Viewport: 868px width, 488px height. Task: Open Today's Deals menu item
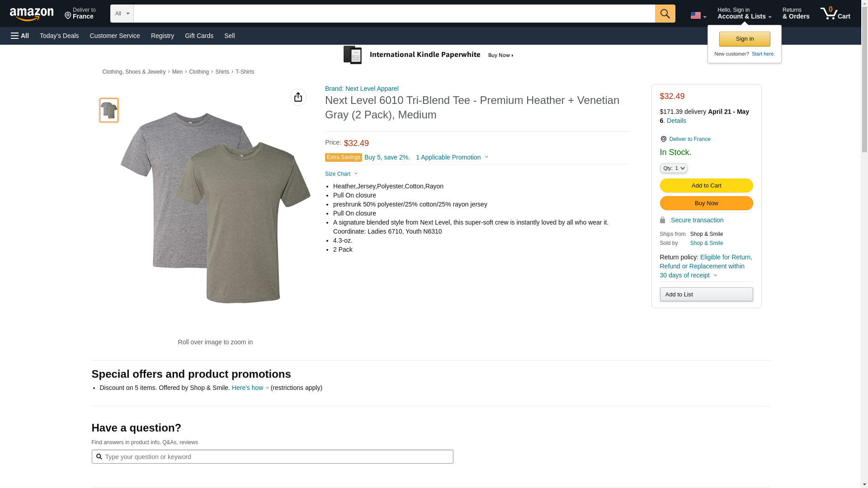(59, 36)
